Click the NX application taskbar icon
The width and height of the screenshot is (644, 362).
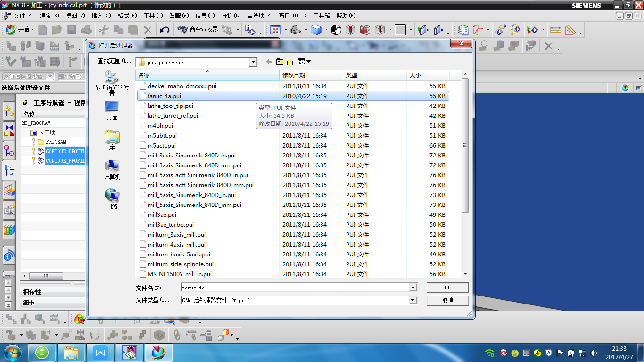pyautogui.click(x=159, y=352)
